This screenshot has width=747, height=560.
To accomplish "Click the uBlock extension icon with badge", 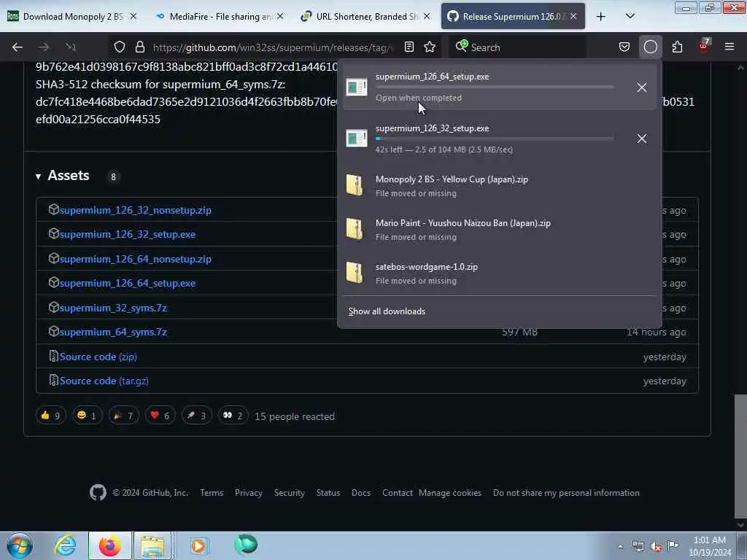I will [x=704, y=46].
